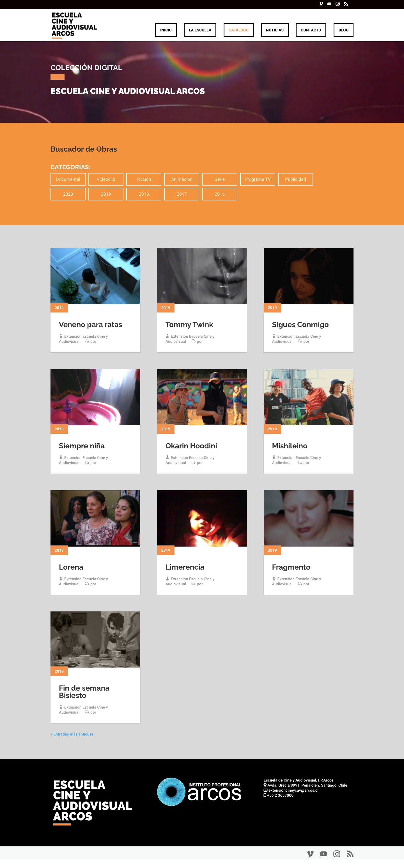Select the Programa TV category filter
404x868 pixels.
(258, 179)
